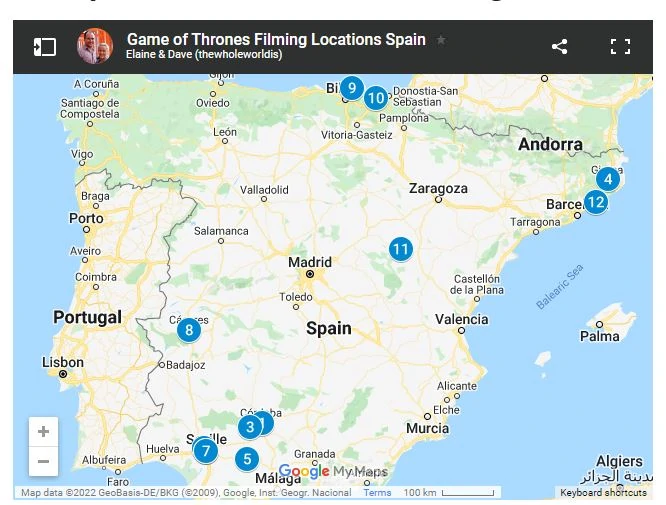Click the León city label
Screen dimensions: 666x505
(225, 132)
